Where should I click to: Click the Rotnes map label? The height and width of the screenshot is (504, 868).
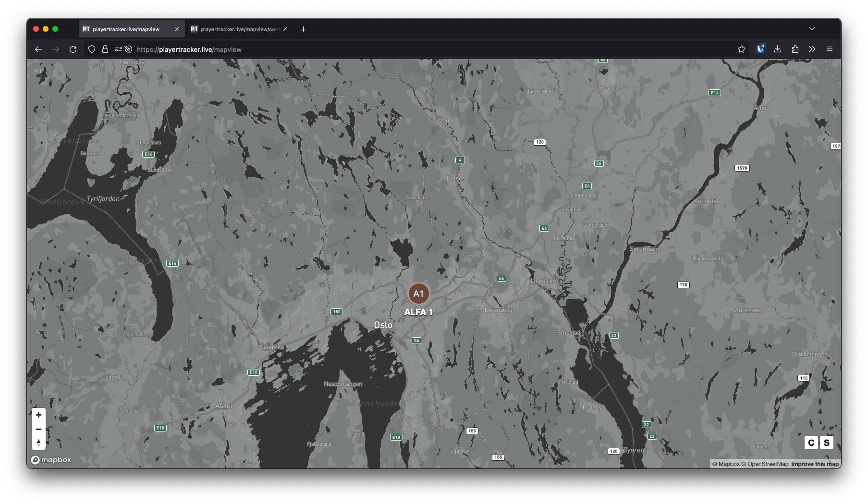(x=456, y=178)
